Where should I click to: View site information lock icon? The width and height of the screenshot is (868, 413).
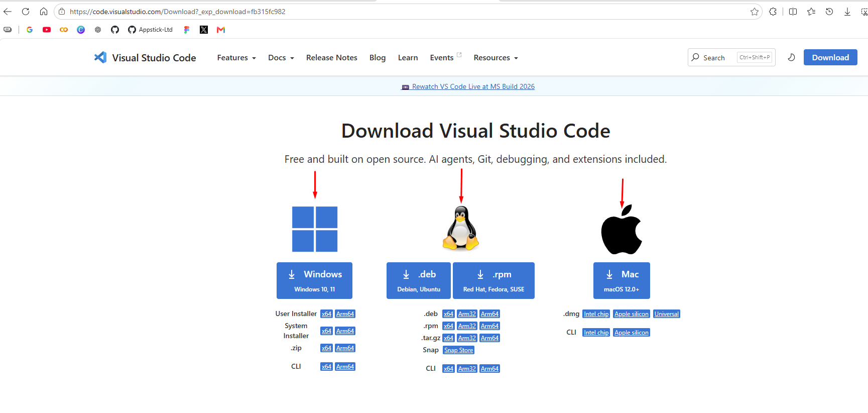click(62, 12)
